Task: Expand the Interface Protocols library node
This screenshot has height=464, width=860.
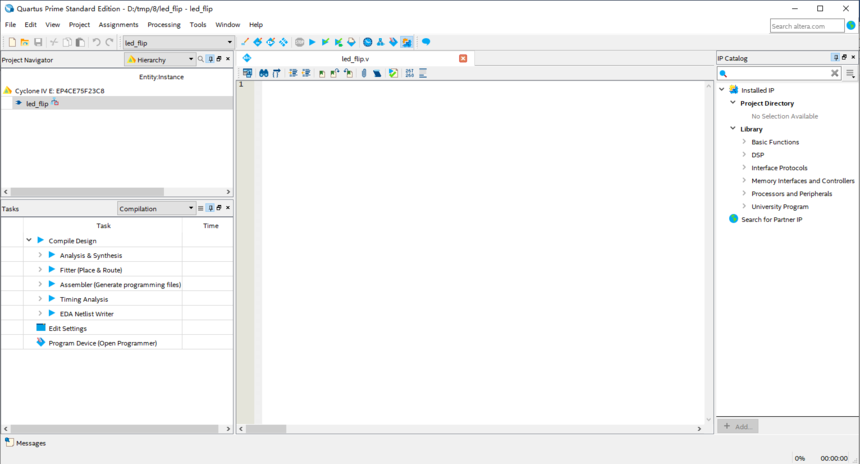Action: 744,167
